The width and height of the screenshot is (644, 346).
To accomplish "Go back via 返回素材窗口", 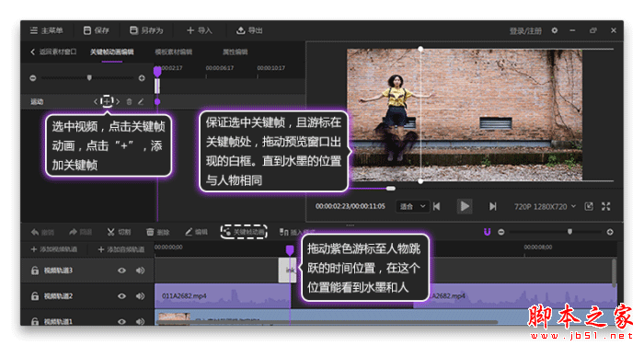I will click(53, 52).
